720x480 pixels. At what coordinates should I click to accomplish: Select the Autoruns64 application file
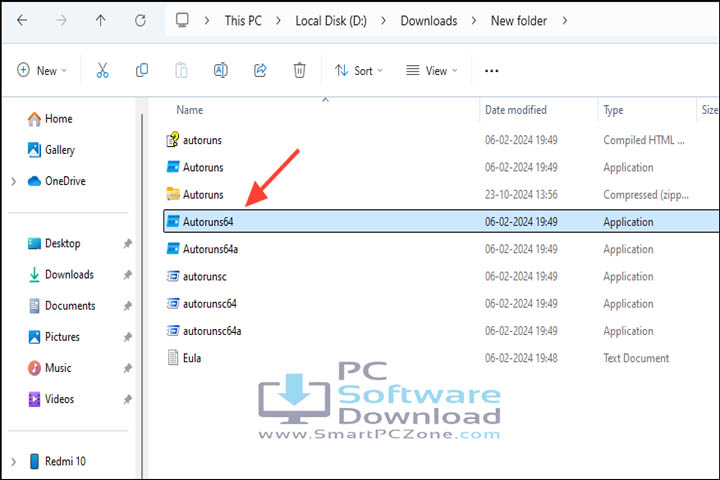[441, 221]
